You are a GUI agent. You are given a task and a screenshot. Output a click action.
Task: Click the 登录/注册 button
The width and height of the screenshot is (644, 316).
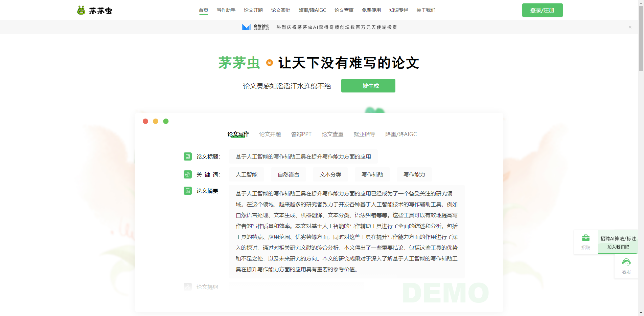[x=543, y=10]
